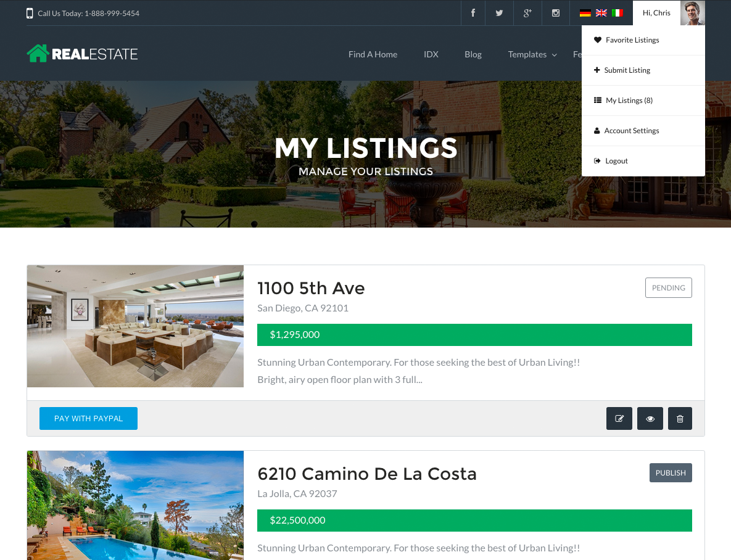731x560 pixels.
Task: Open the Twitter social icon
Action: (499, 13)
